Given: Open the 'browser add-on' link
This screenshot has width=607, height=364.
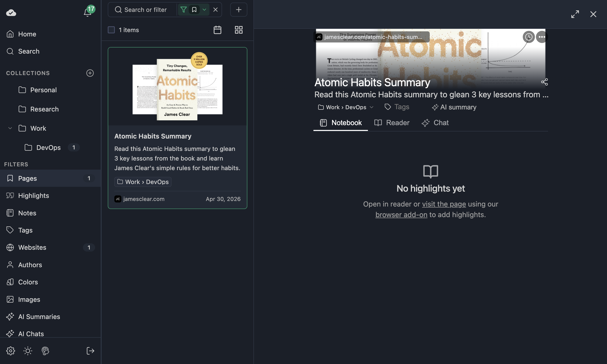Looking at the screenshot, I should point(401,215).
